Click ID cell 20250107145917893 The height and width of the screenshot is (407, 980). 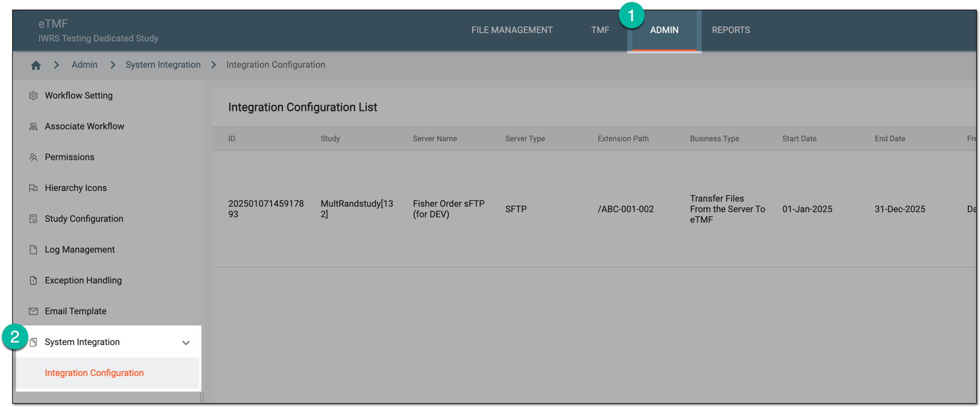click(266, 209)
